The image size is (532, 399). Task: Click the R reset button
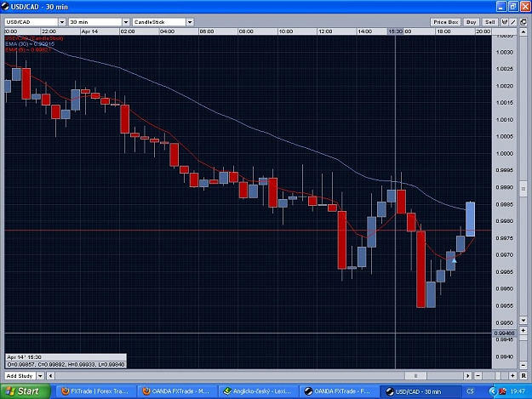tap(523, 376)
